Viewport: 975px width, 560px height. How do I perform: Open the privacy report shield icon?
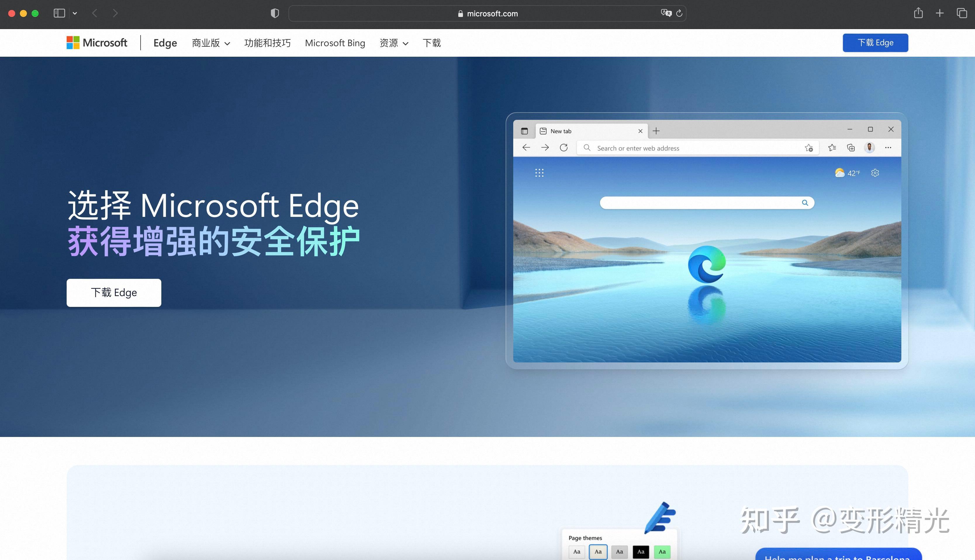pos(275,13)
